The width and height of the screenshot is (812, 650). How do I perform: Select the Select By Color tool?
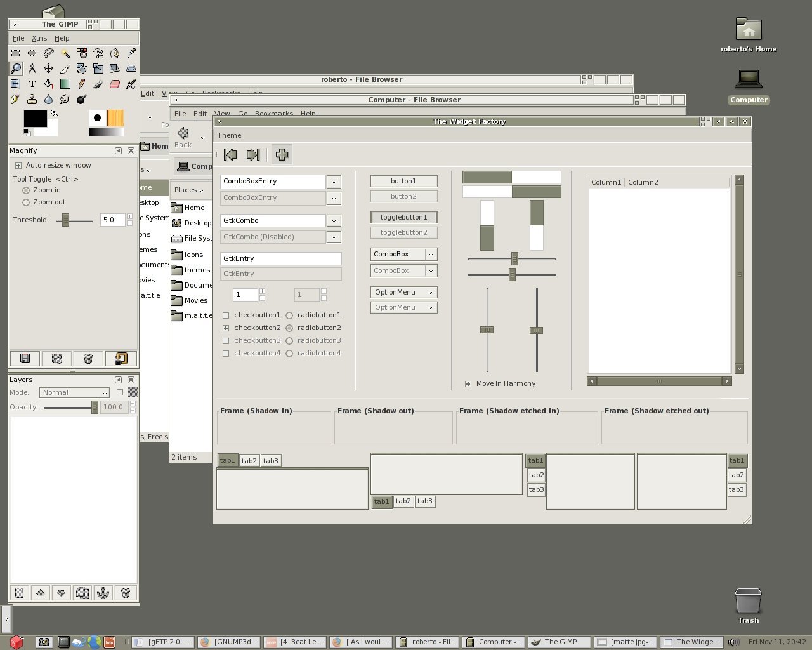click(x=82, y=53)
